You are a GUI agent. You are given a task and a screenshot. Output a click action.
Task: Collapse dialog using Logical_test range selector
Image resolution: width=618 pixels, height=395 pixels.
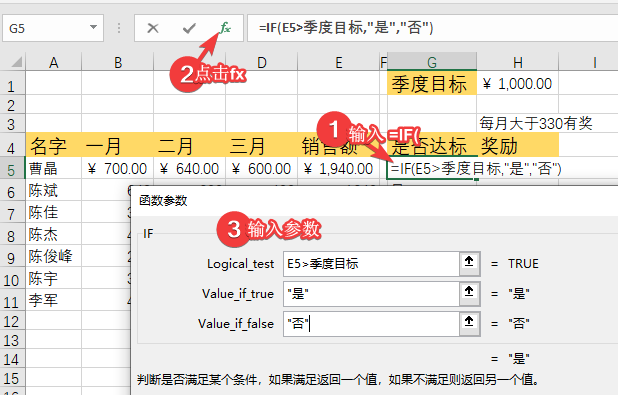click(469, 263)
